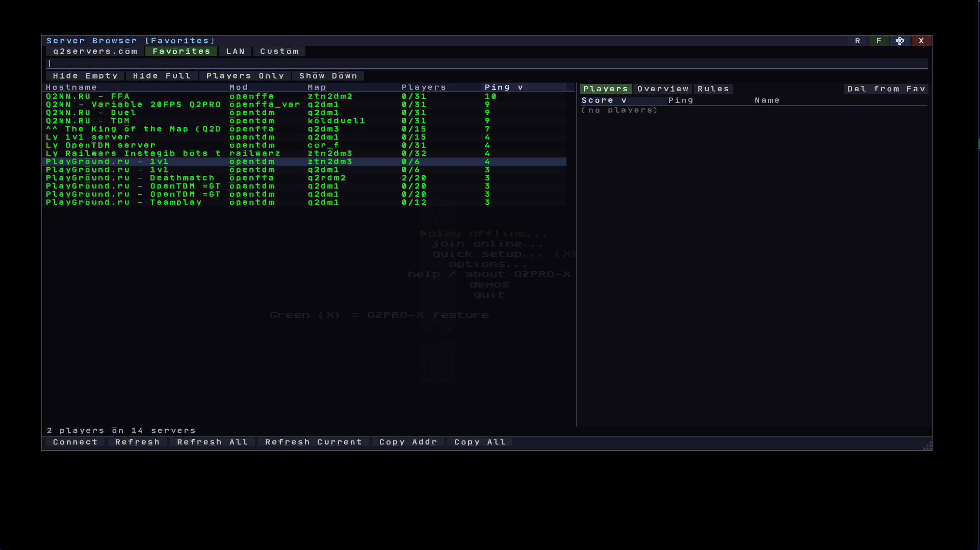Click the R refresh icon in title bar
This screenshot has height=550, width=980.
[x=858, y=40]
